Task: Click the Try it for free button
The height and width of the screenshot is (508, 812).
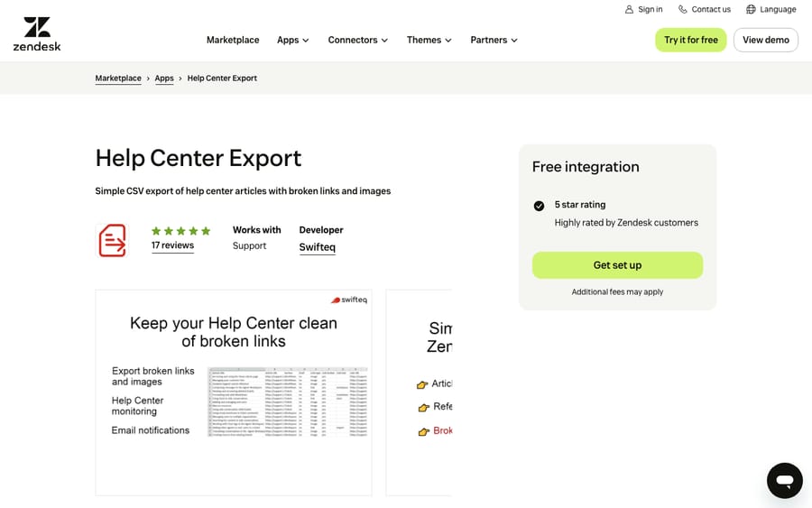Action: (691, 40)
